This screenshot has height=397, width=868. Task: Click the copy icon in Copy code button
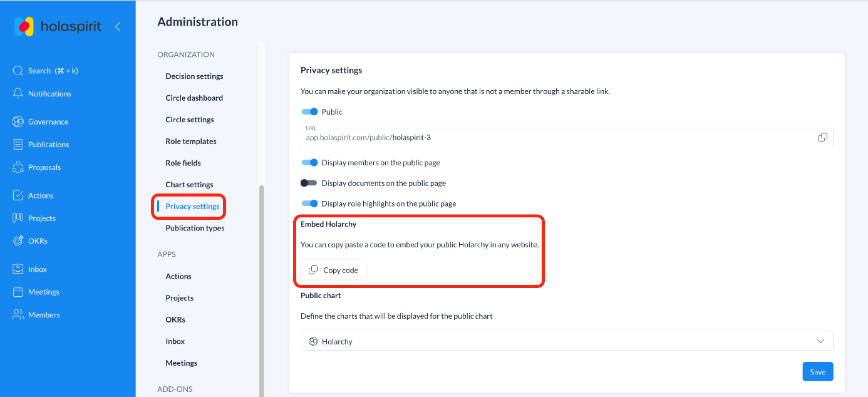pos(313,270)
